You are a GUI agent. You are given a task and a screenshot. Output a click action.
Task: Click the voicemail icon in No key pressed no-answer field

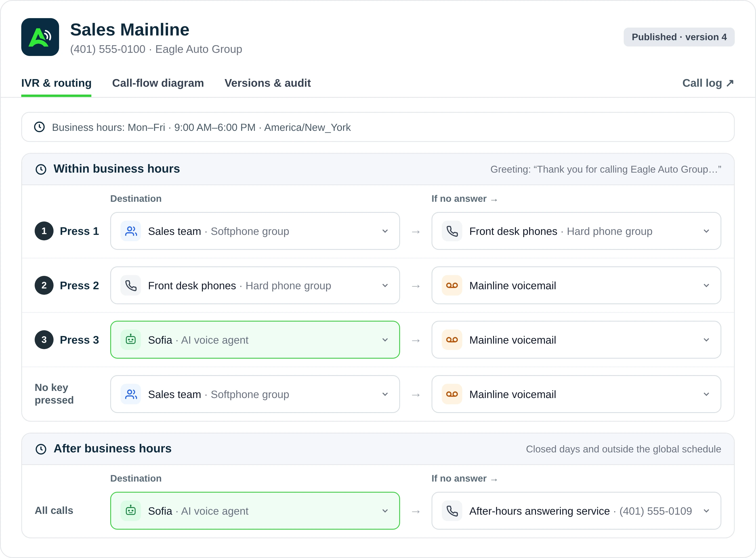452,394
